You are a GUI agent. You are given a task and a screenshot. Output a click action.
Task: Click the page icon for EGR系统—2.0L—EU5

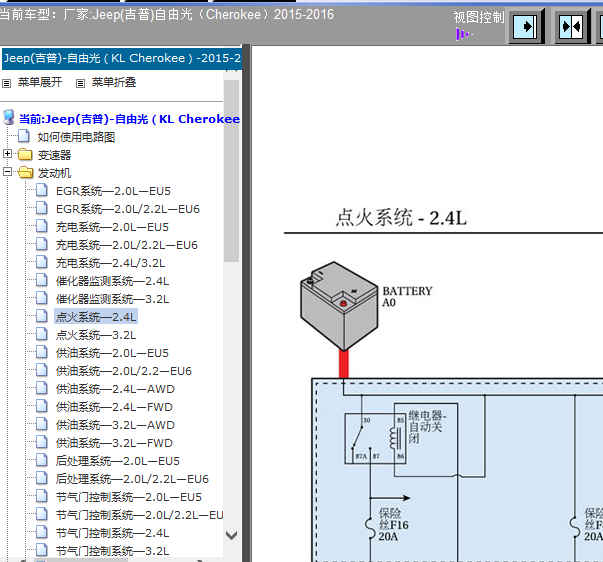(x=42, y=190)
